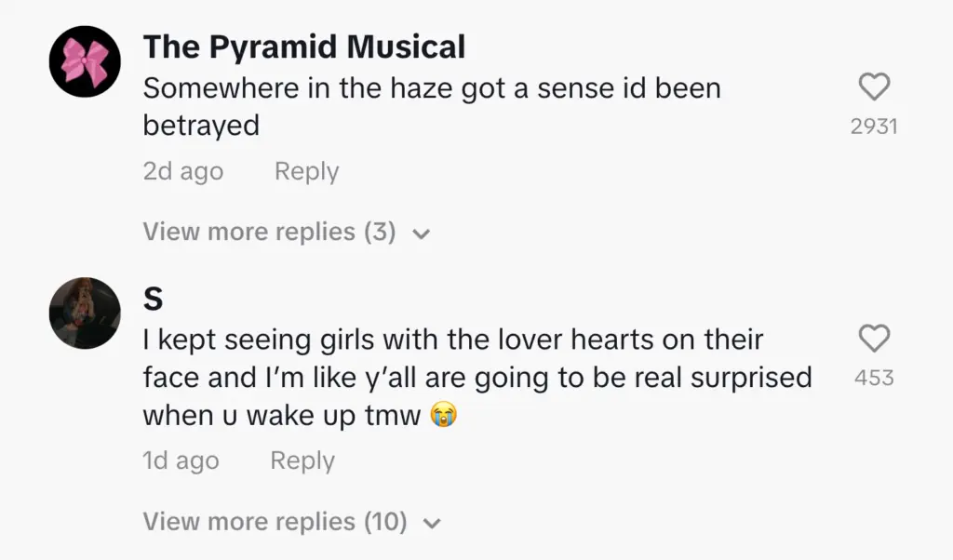Open S's dark profile picture

[x=85, y=313]
